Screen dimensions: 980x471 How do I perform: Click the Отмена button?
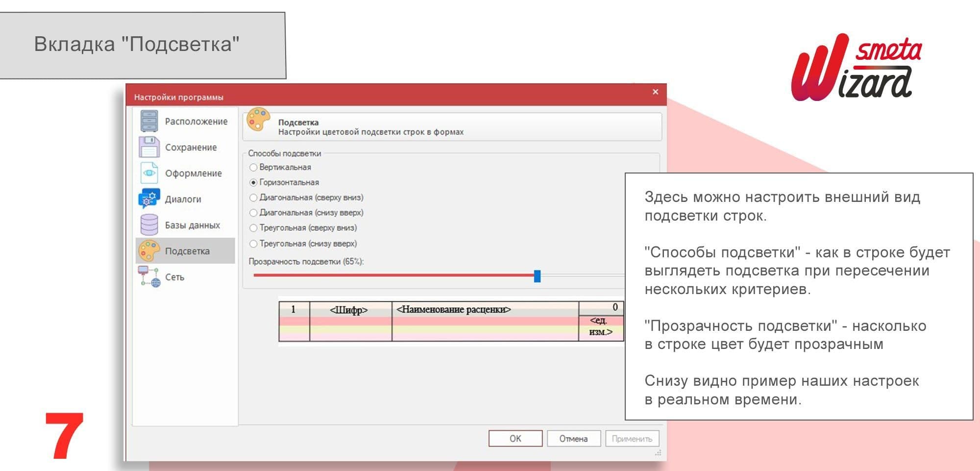[573, 439]
